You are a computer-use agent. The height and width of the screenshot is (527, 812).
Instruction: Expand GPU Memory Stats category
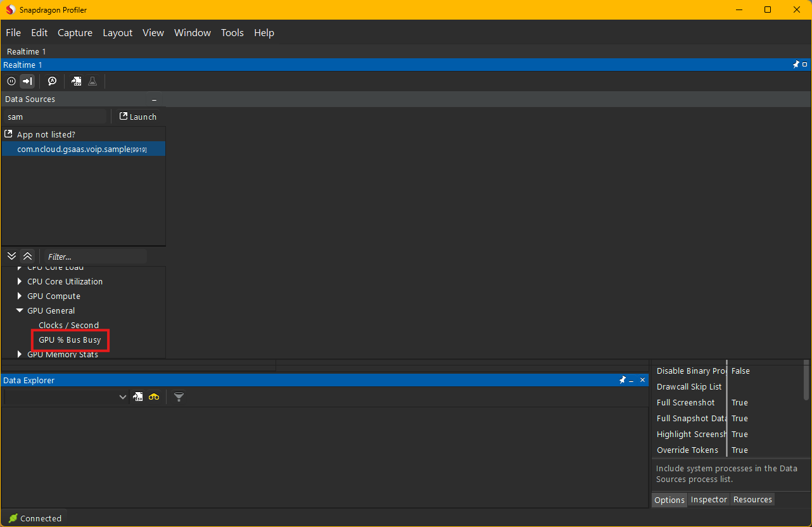pyautogui.click(x=20, y=354)
